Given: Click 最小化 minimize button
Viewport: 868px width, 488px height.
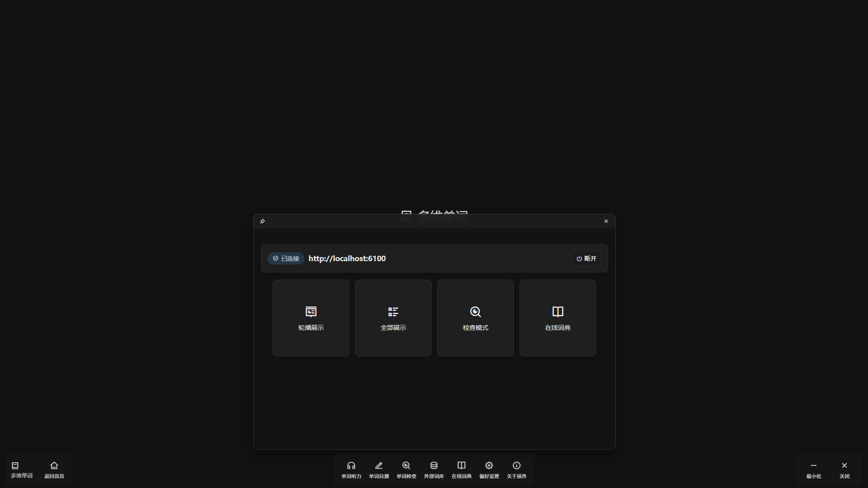Looking at the screenshot, I should (814, 469).
